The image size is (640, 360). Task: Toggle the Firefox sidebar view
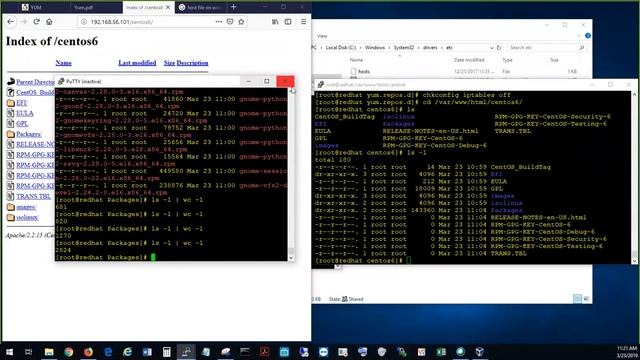point(288,22)
